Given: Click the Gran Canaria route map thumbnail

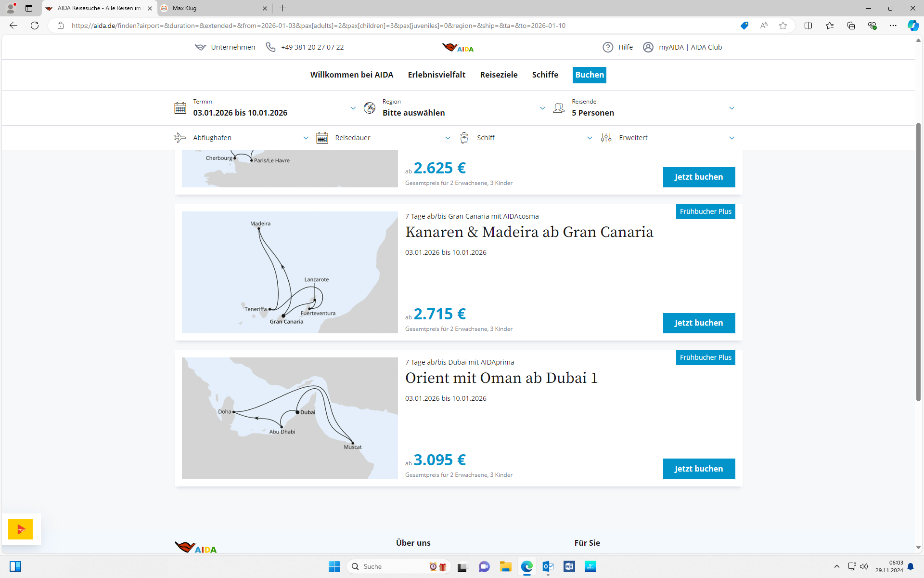Looking at the screenshot, I should click(290, 272).
